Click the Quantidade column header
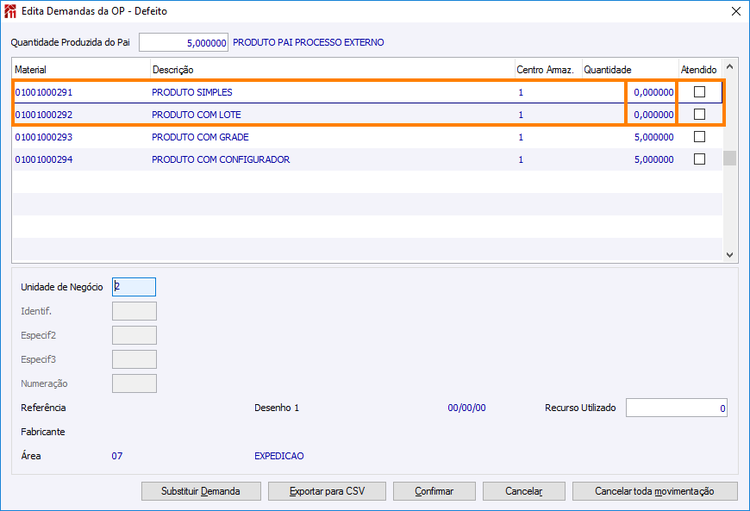The width and height of the screenshot is (750, 511). 630,70
